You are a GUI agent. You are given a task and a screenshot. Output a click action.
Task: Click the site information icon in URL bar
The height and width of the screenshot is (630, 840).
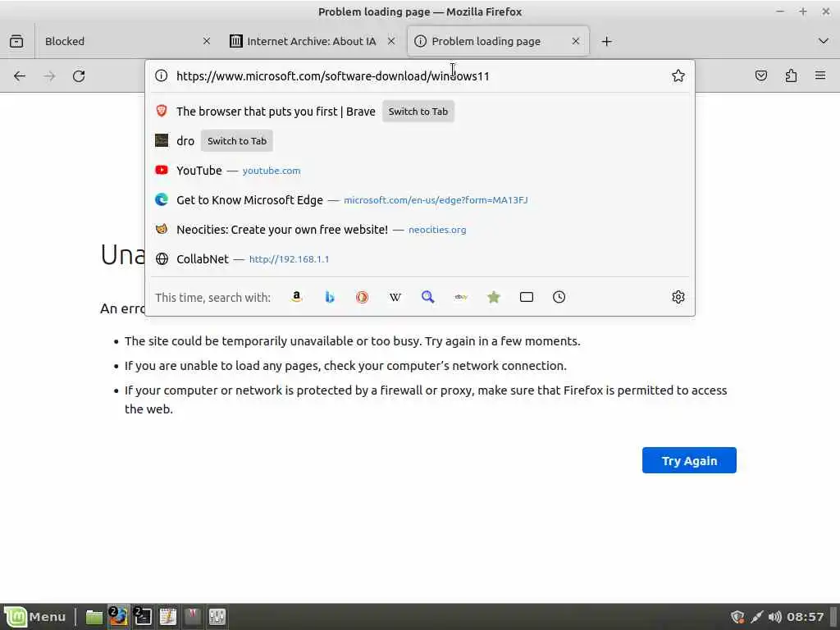(x=162, y=75)
